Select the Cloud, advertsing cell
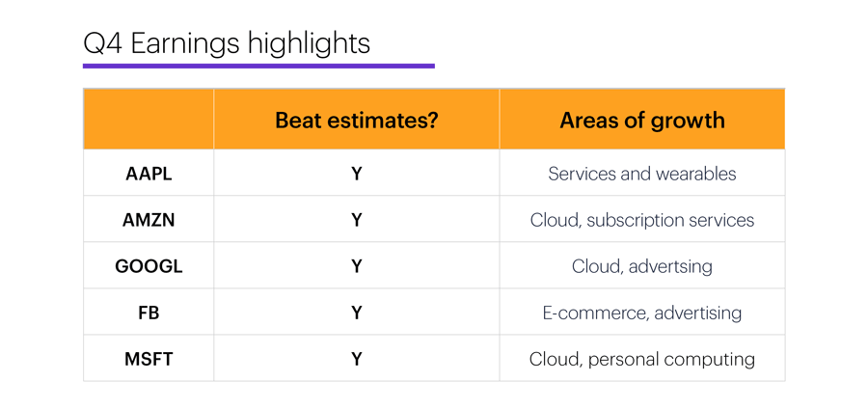Viewport: 868px width, 409px height. pos(642,266)
